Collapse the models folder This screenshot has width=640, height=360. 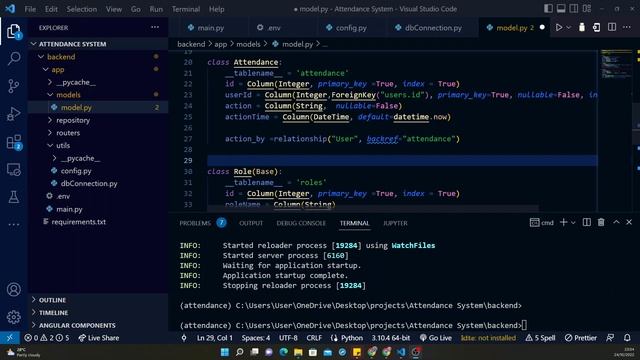tap(98, 95)
